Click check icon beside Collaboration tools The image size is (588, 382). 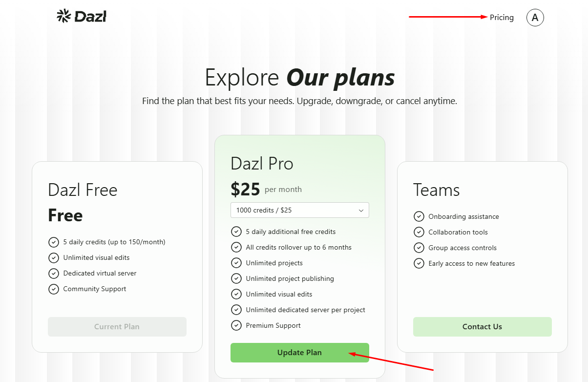pos(419,232)
